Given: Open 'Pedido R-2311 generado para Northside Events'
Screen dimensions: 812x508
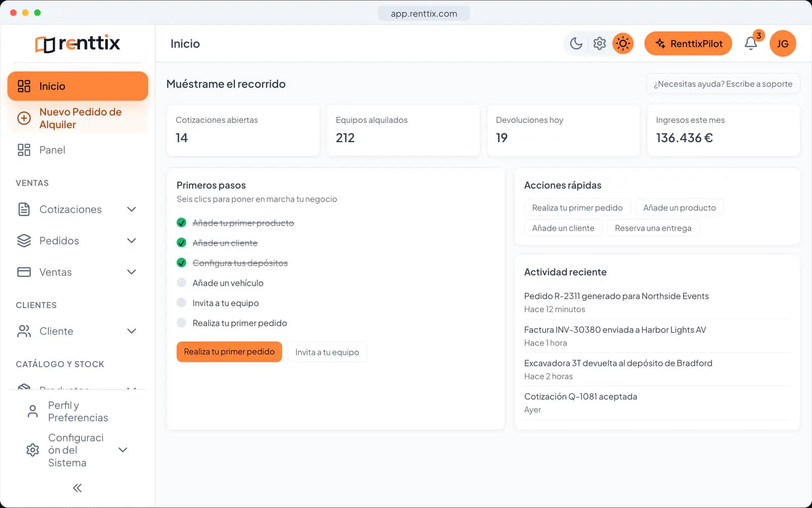Looking at the screenshot, I should coord(617,296).
